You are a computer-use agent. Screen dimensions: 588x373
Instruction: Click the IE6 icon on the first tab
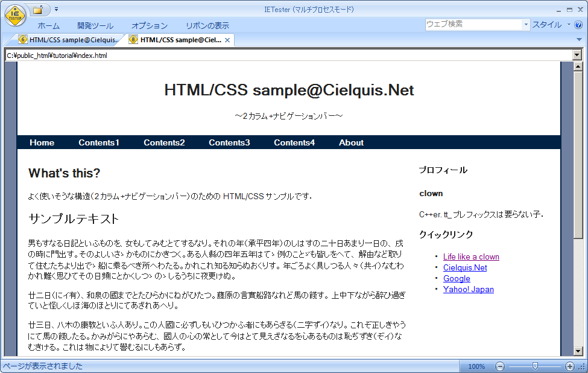click(x=22, y=39)
